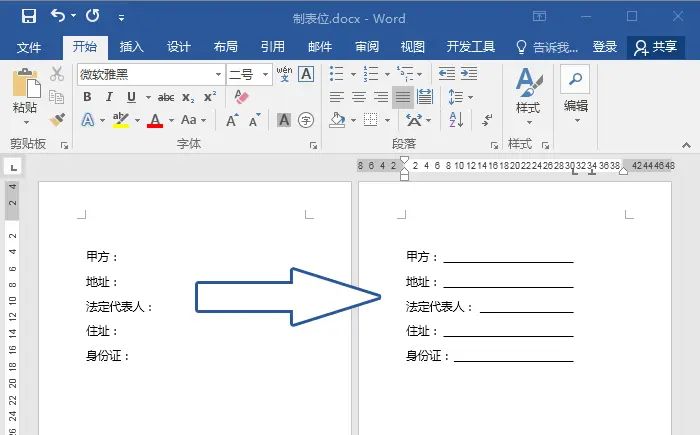Align text left

pos(337,97)
